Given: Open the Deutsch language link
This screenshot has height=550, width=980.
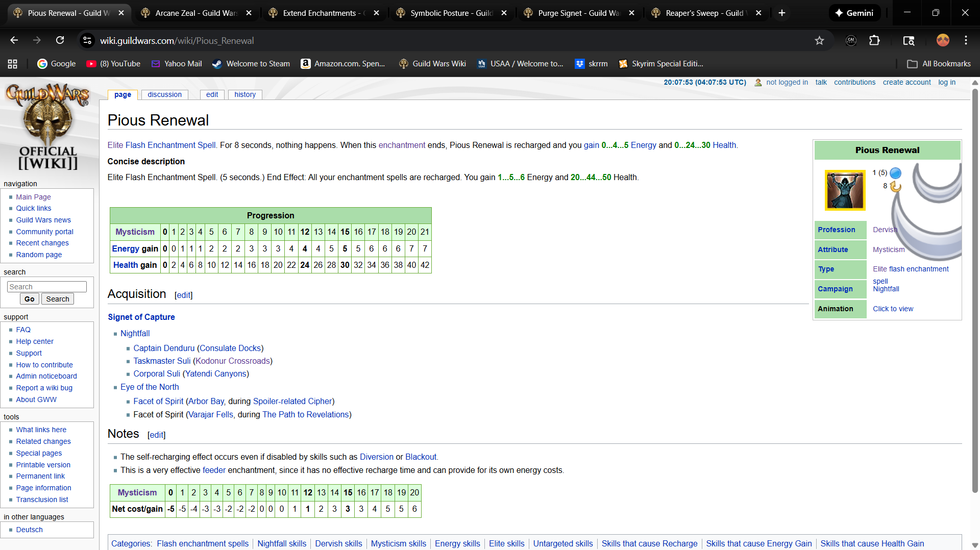Looking at the screenshot, I should pyautogui.click(x=29, y=530).
